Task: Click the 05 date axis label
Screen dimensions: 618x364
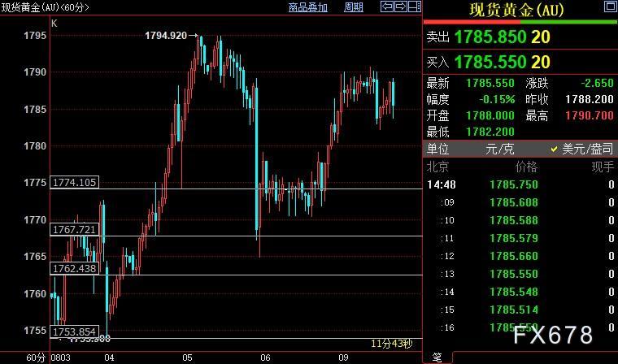Action: pyautogui.click(x=187, y=357)
